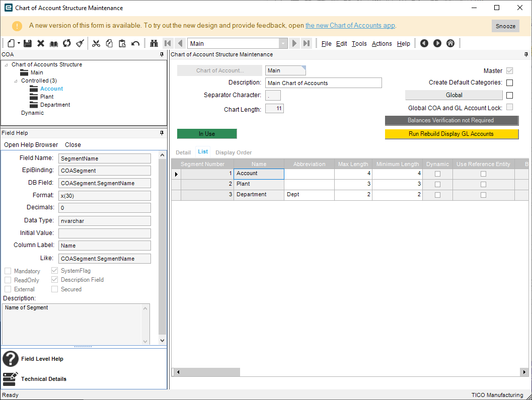The height and width of the screenshot is (400, 532).
Task: Switch to the Detail tab
Action: (183, 152)
